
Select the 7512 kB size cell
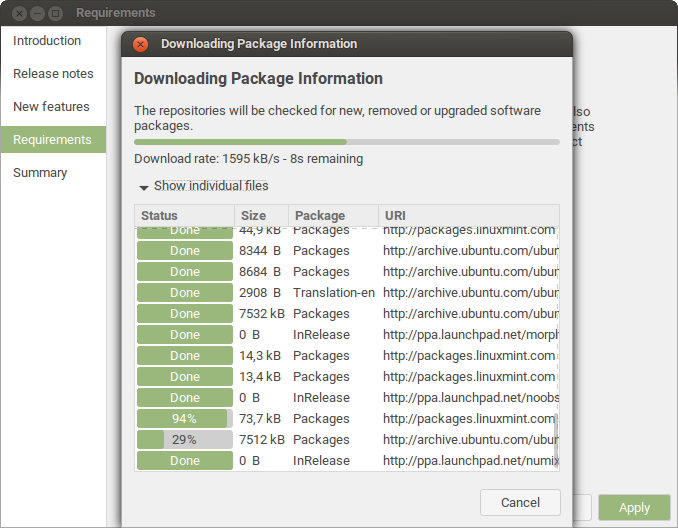[262, 439]
